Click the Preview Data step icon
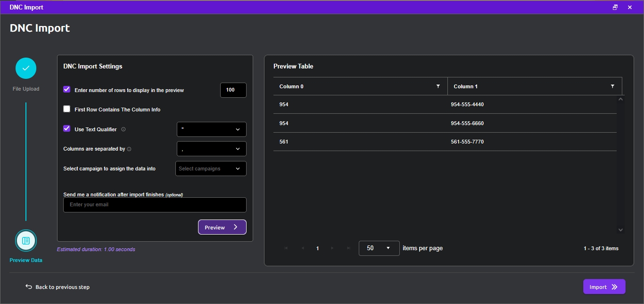 [x=26, y=240]
